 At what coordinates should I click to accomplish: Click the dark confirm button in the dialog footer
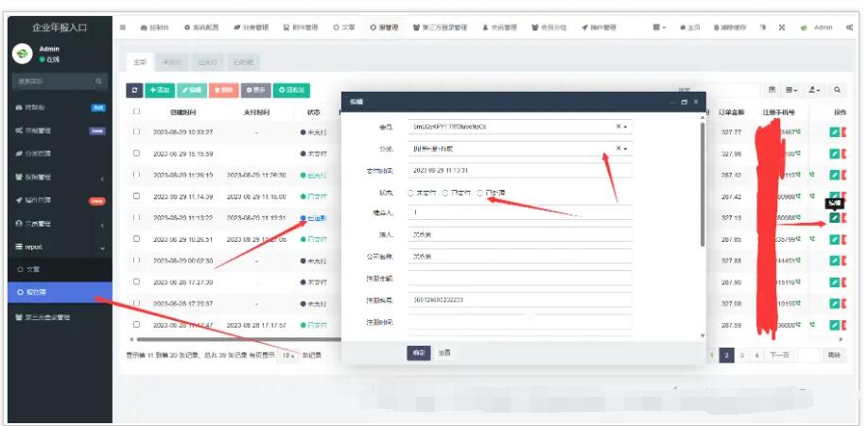(x=419, y=353)
